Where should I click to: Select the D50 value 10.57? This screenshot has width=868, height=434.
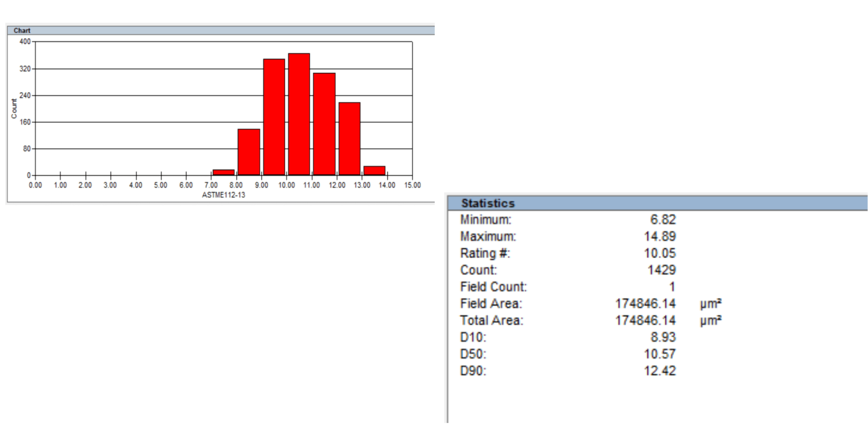(x=660, y=354)
